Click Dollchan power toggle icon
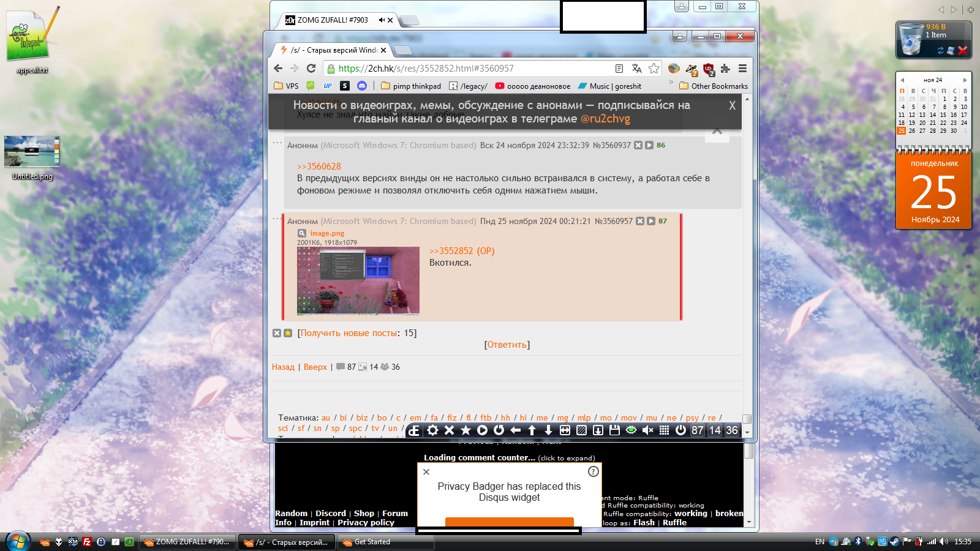980x551 pixels. 680,430
